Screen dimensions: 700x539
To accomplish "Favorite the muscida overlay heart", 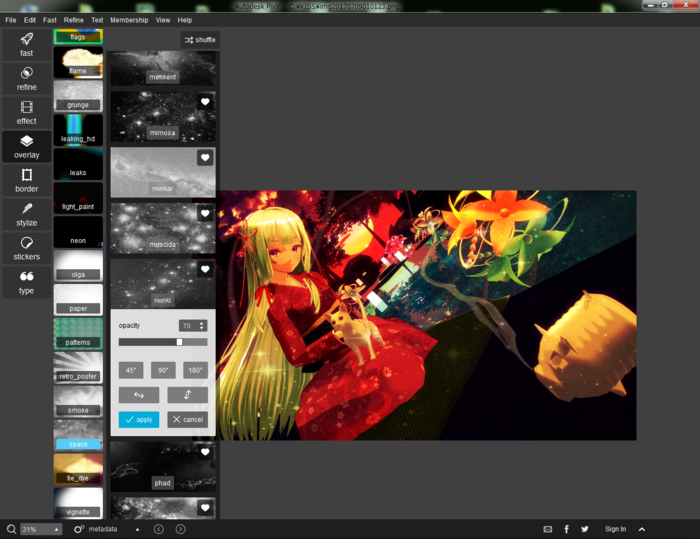I will [205, 213].
